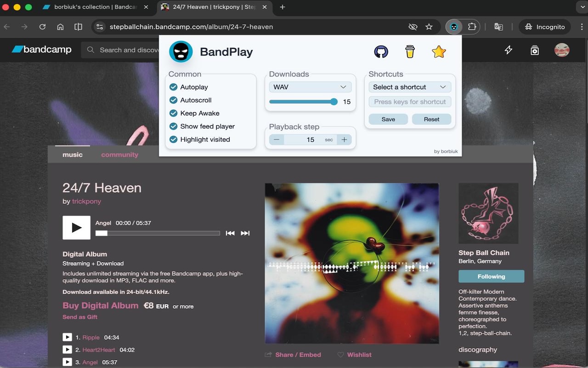Open the WAV download format dropdown
588x368 pixels.
point(311,87)
